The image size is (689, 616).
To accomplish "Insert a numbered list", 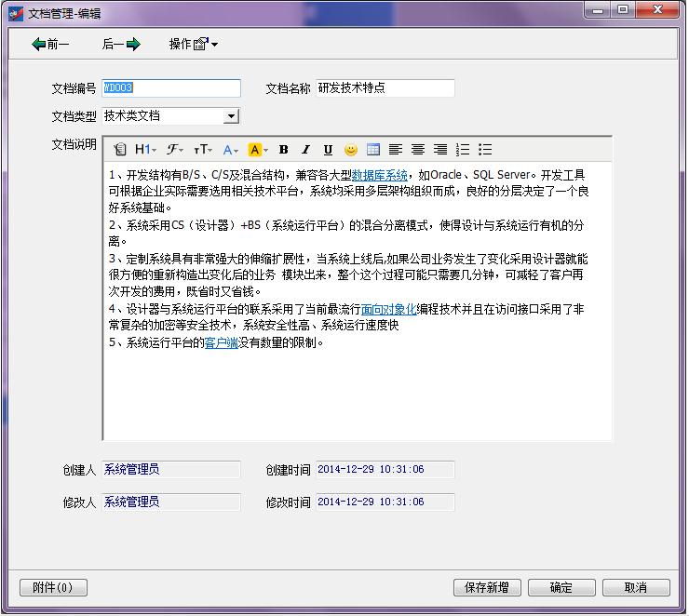I will [x=463, y=149].
